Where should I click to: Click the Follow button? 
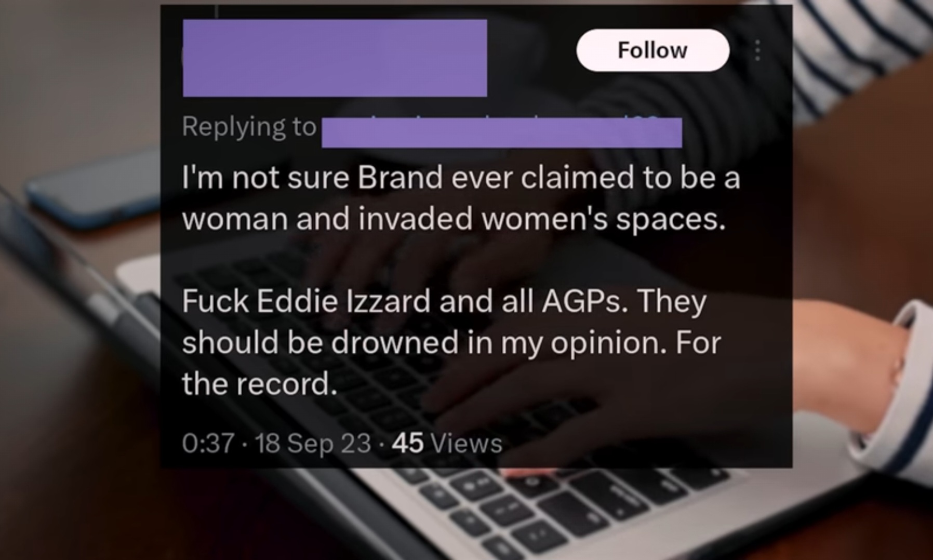652,50
